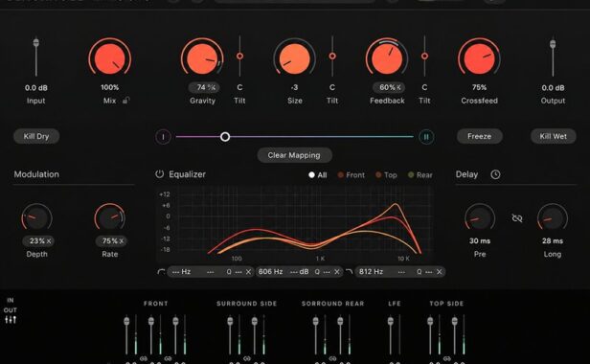The image size is (590, 364).
Task: Click the 75% Crossfeed value
Action: [479, 87]
